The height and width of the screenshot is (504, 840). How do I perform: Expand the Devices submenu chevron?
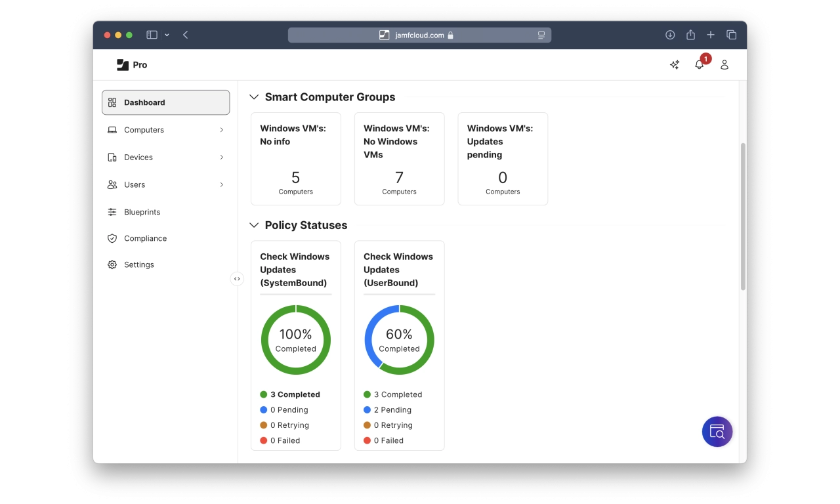(222, 157)
